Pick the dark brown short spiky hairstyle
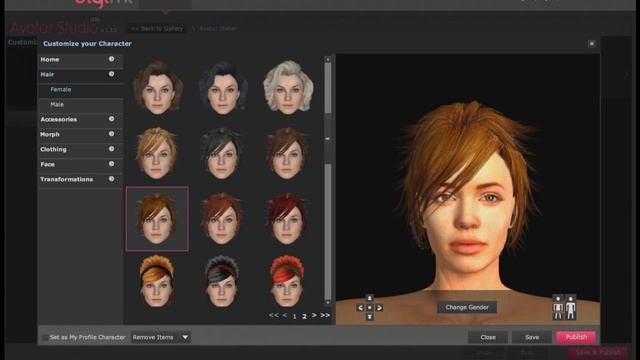The width and height of the screenshot is (640, 360). coord(288,153)
